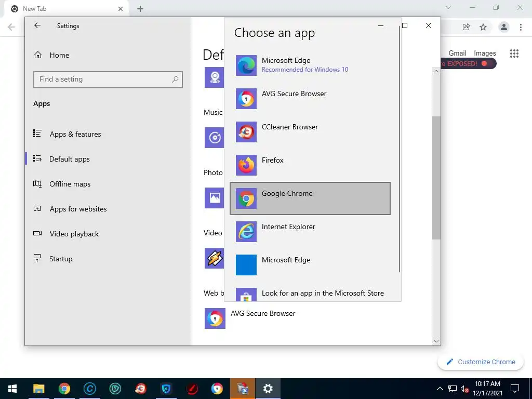
Task: Open Google Chrome from taskbar
Action: tap(64, 389)
